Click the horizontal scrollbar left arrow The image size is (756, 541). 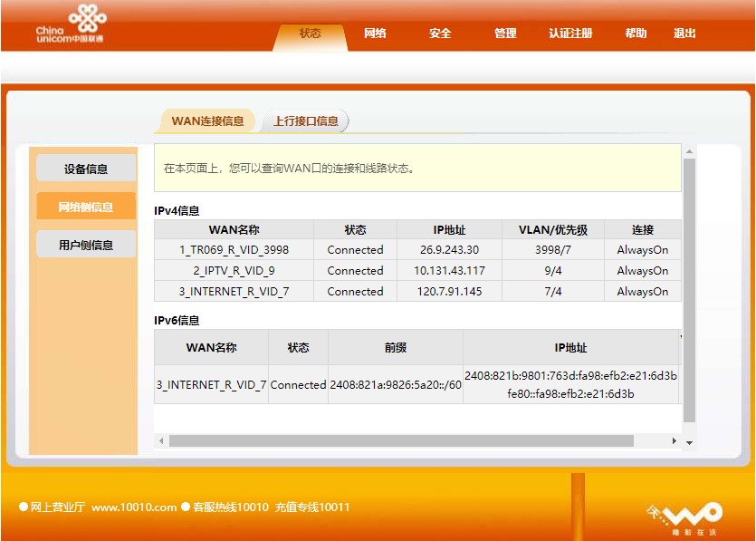162,440
